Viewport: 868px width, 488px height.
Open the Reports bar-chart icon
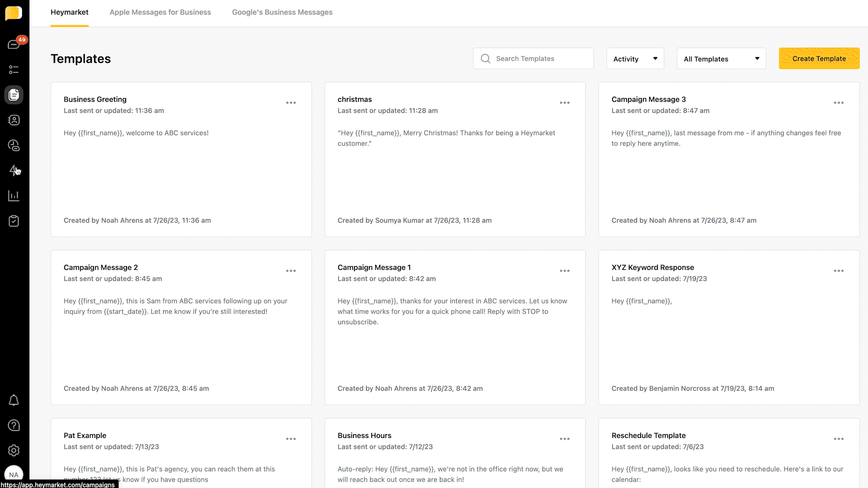14,196
